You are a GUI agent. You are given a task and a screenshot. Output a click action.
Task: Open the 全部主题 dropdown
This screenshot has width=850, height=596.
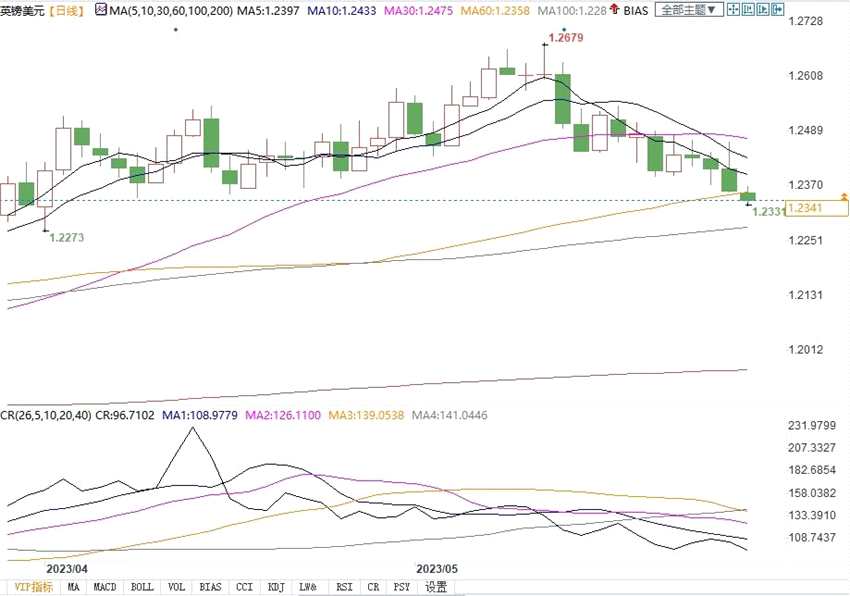689,10
